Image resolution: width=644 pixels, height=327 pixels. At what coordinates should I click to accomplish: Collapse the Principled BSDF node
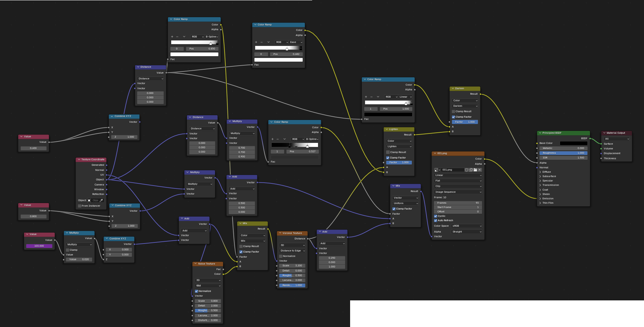540,133
